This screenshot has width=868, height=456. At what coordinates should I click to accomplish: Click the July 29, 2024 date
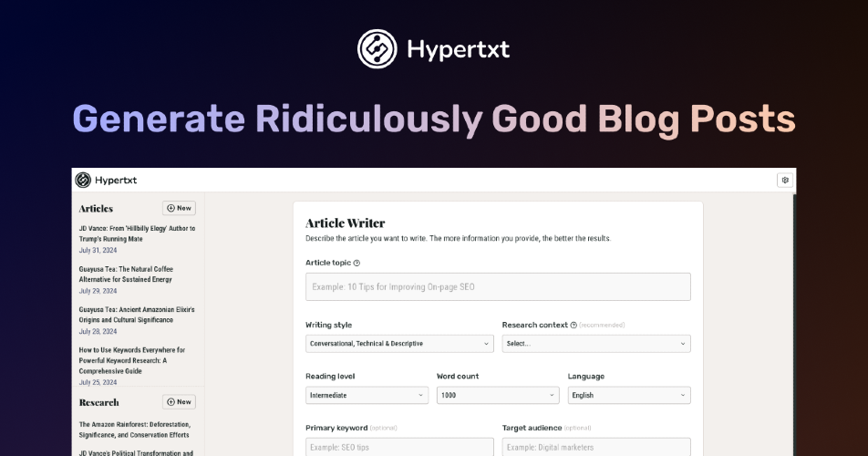click(x=98, y=291)
